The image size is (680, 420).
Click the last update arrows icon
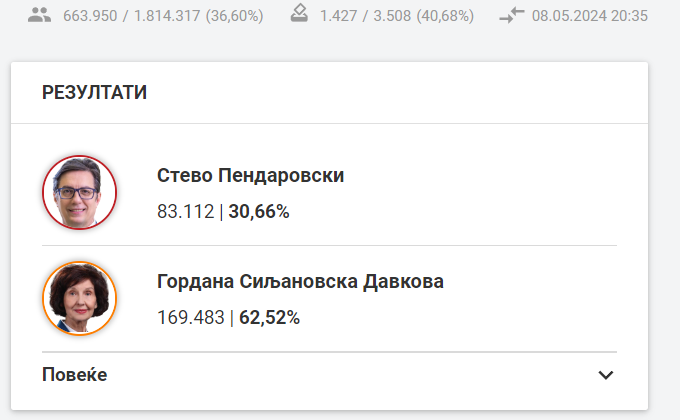pyautogui.click(x=512, y=16)
